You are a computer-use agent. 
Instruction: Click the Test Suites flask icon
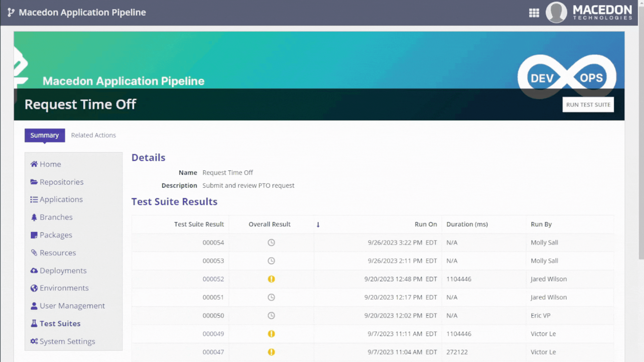[34, 323]
